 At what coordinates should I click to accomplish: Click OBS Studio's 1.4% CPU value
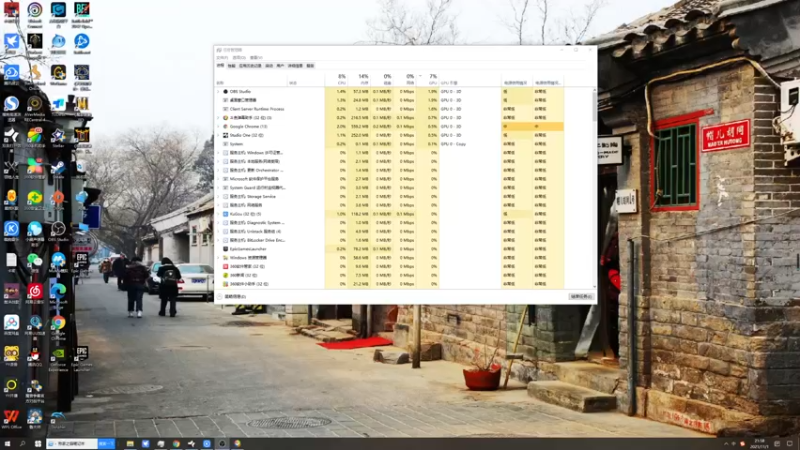[x=341, y=91]
